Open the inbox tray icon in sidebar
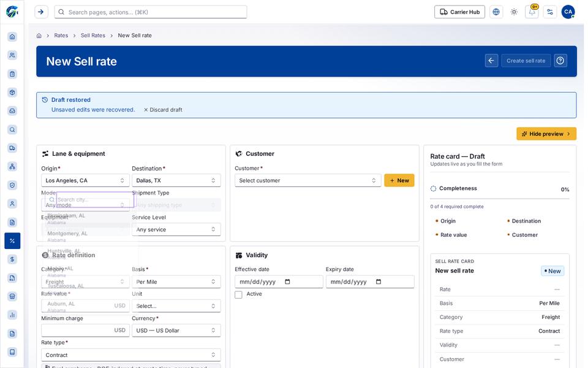Viewport: 588px width, 368px height. [12, 111]
